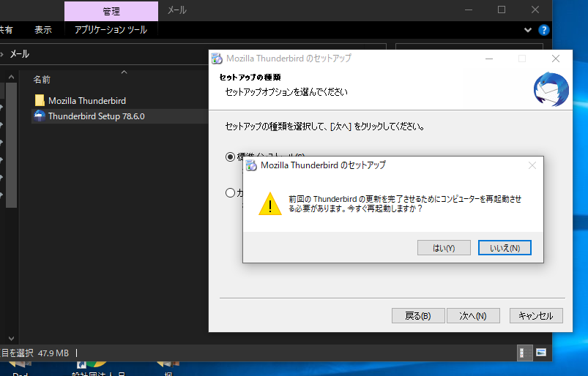Switch to large thumbnails view icon
The image size is (588, 376).
[541, 353]
